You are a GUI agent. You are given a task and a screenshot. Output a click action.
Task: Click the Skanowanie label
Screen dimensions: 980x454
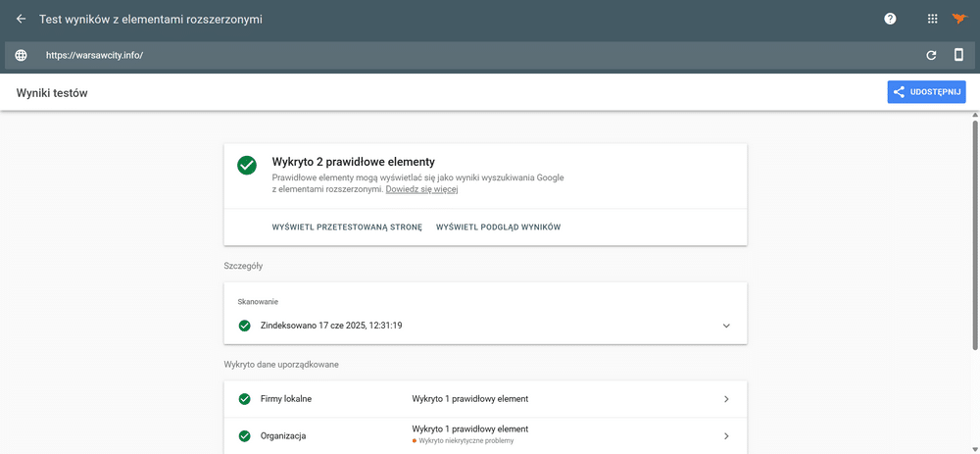tap(258, 301)
